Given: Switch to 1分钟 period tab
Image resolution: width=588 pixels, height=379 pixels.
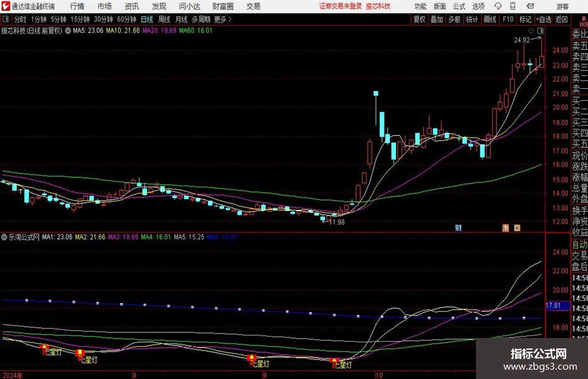Looking at the screenshot, I should coord(38,19).
